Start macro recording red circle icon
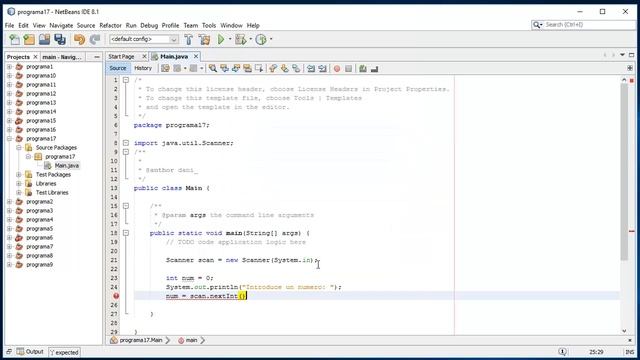The width and height of the screenshot is (640, 360). (337, 68)
